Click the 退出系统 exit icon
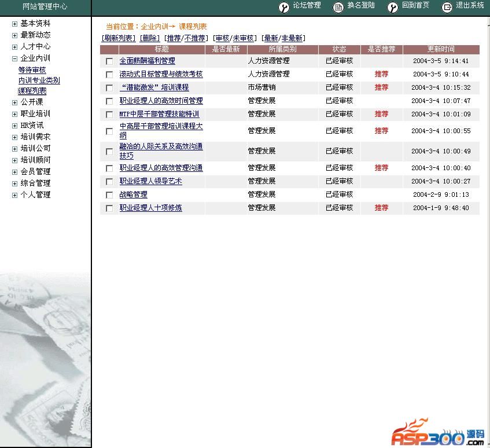490x448 pixels. click(447, 7)
